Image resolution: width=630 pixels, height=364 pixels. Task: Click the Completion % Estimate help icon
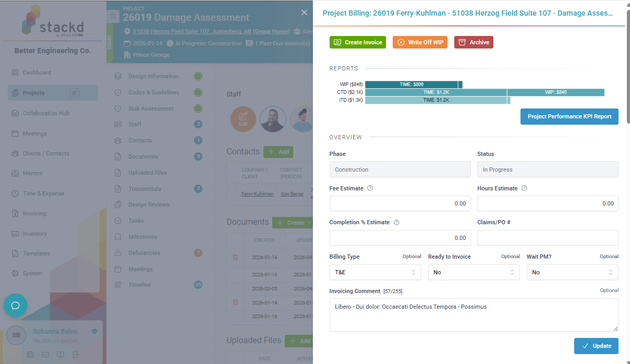tap(396, 222)
